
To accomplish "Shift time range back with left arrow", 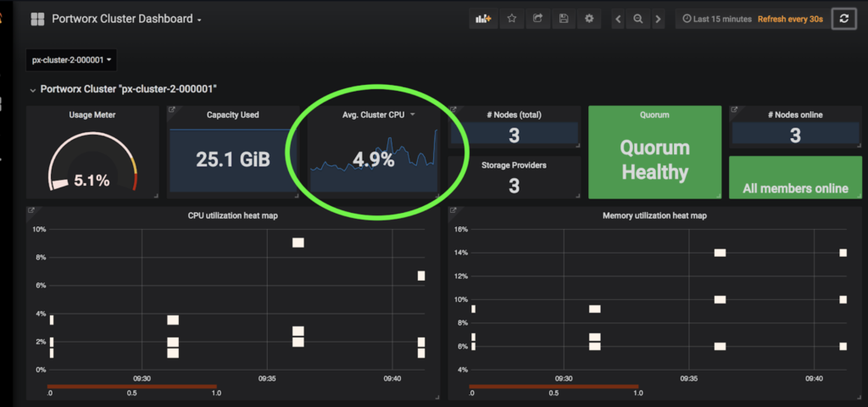I will [618, 19].
